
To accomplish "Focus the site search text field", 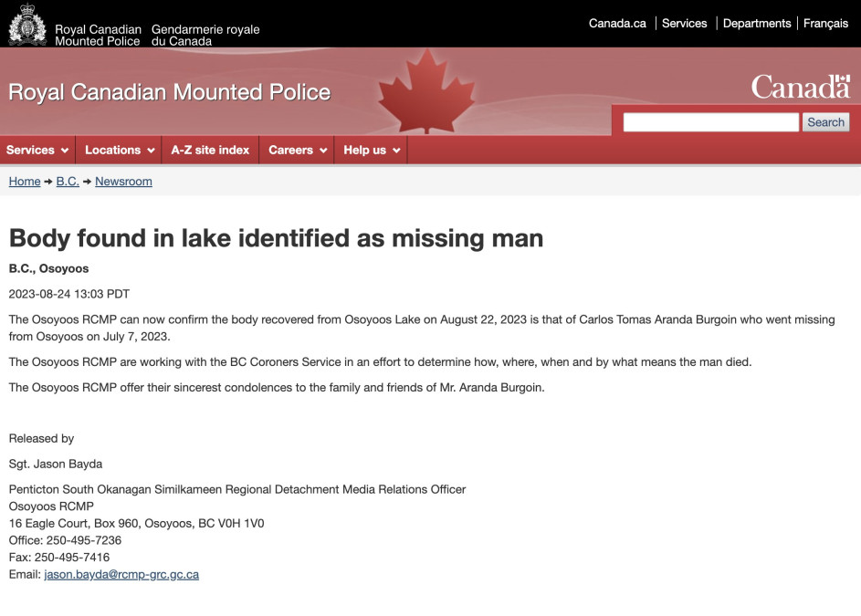I will coord(710,122).
